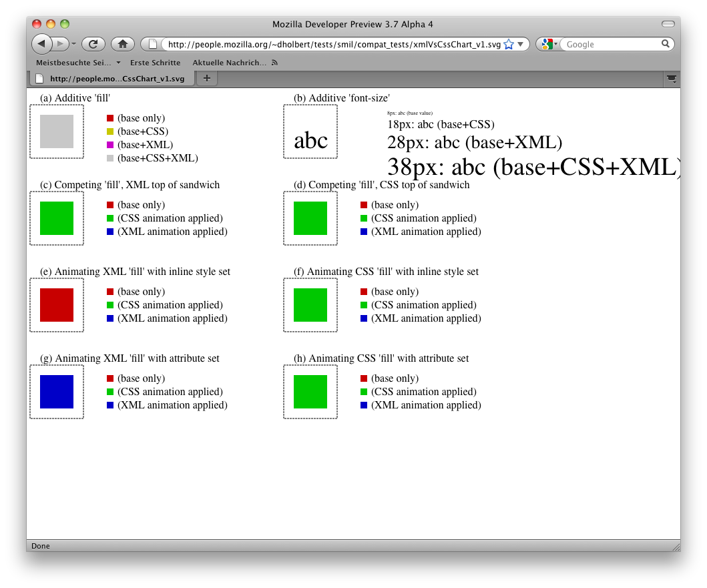This screenshot has width=707, height=588.
Task: Click the page identity icon in URL bar
Action: pos(152,44)
